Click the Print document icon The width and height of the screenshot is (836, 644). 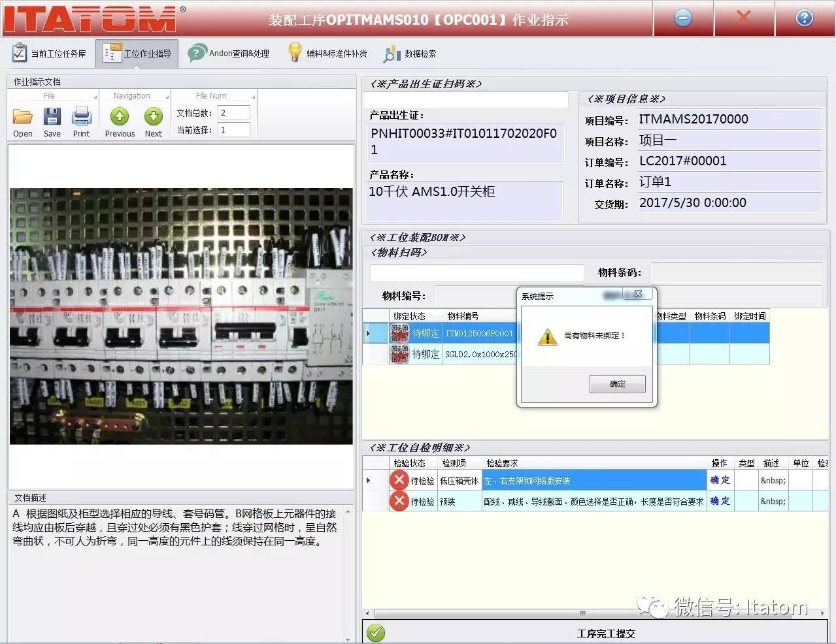click(82, 118)
